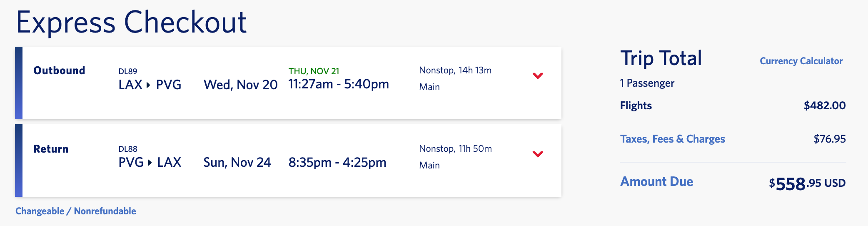Viewport: 868px width, 226px height.
Task: Click the $482.00 Flights price
Action: coord(824,105)
